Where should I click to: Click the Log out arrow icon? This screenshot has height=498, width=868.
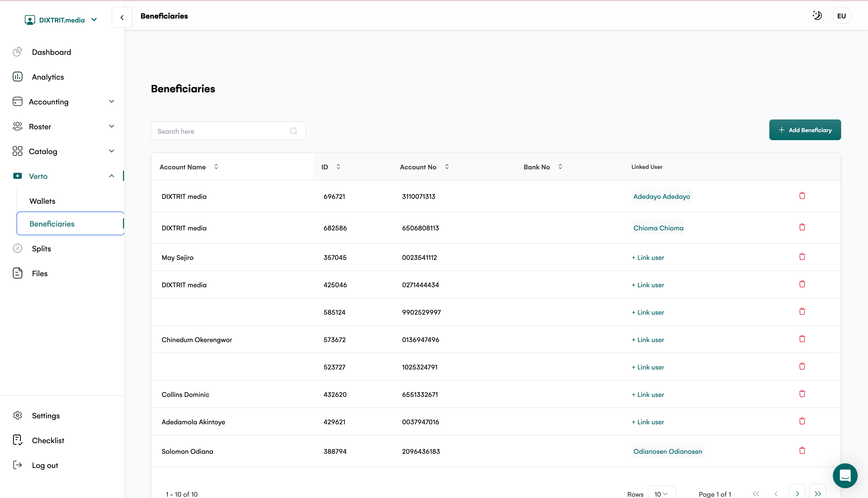coord(17,465)
